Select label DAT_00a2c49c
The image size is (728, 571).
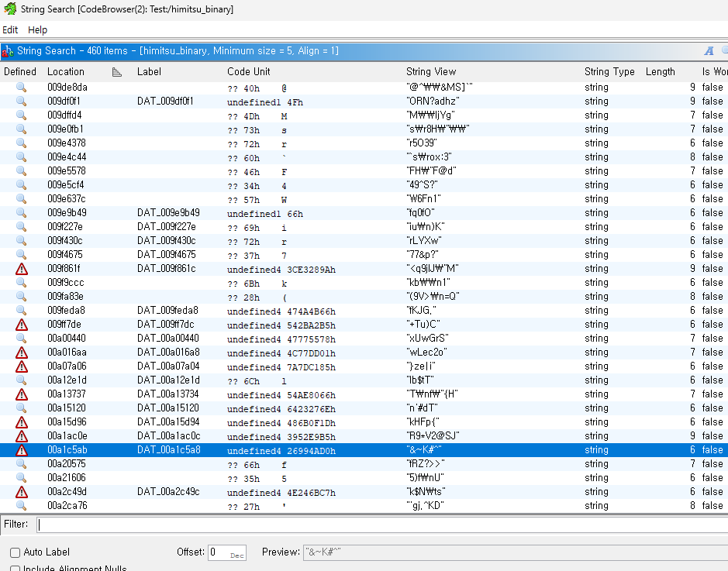[168, 492]
